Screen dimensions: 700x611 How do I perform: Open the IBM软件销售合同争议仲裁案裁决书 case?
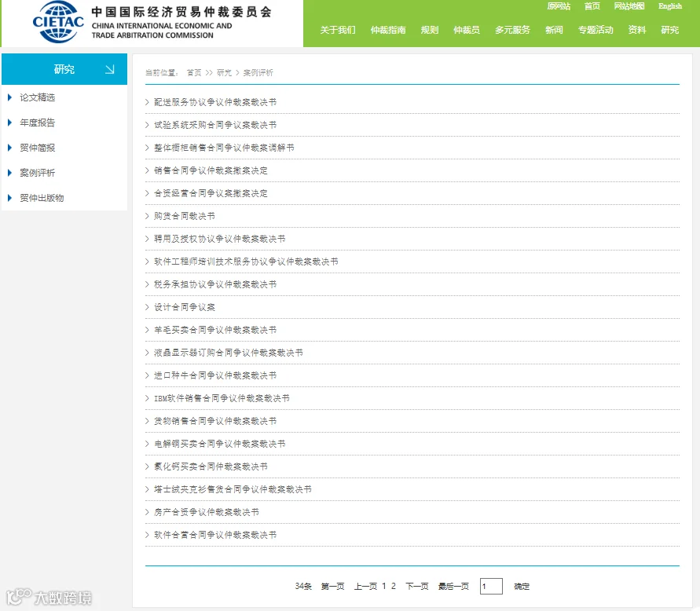click(222, 398)
